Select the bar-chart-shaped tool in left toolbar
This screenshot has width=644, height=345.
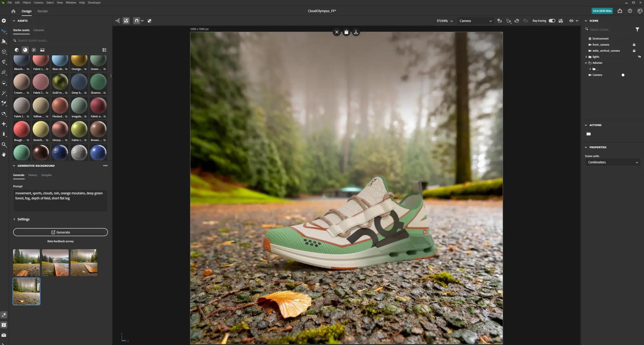click(4, 41)
